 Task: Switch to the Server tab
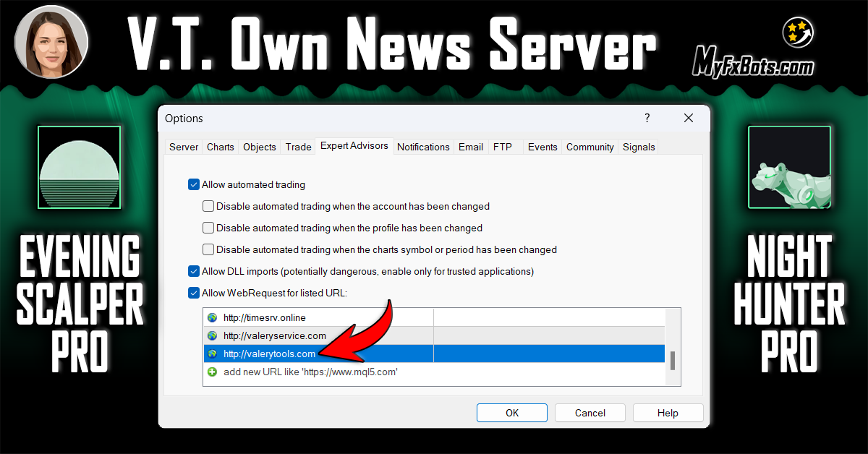(184, 147)
